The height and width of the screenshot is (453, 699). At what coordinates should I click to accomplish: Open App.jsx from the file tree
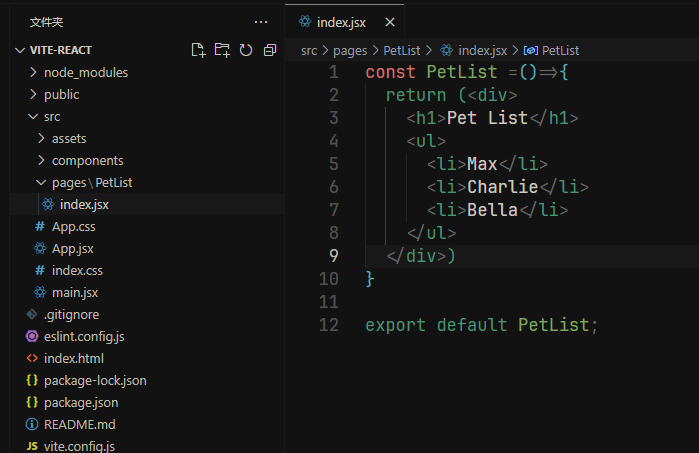pos(72,248)
